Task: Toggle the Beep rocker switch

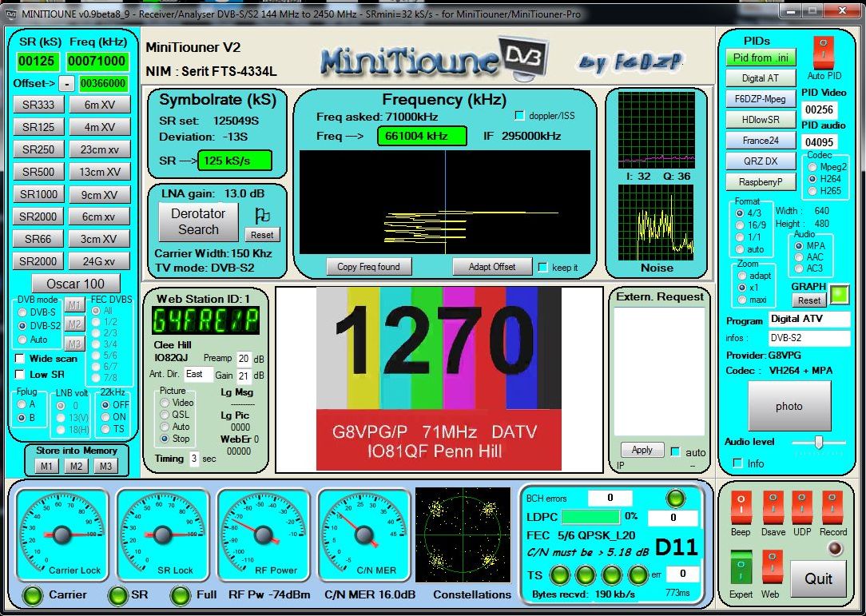Action: pos(741,507)
